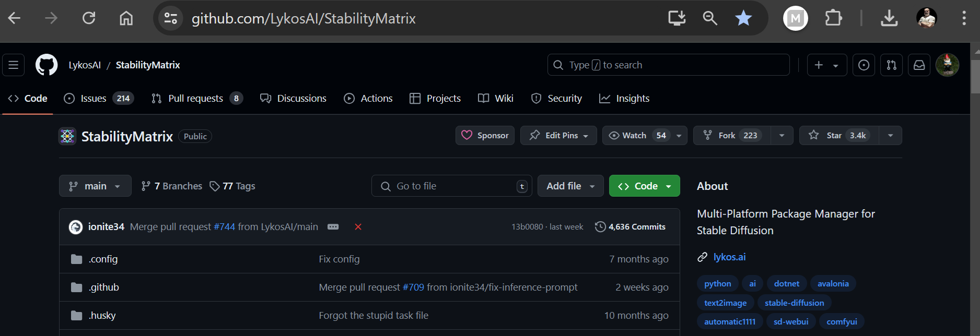Open Add file dropdown
Screen dimensions: 980x336
(x=570, y=186)
